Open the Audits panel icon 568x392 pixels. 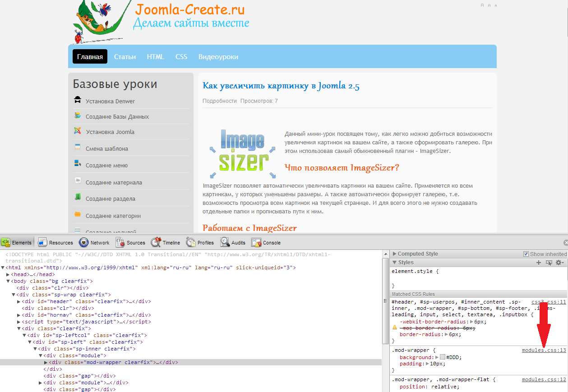(x=225, y=242)
